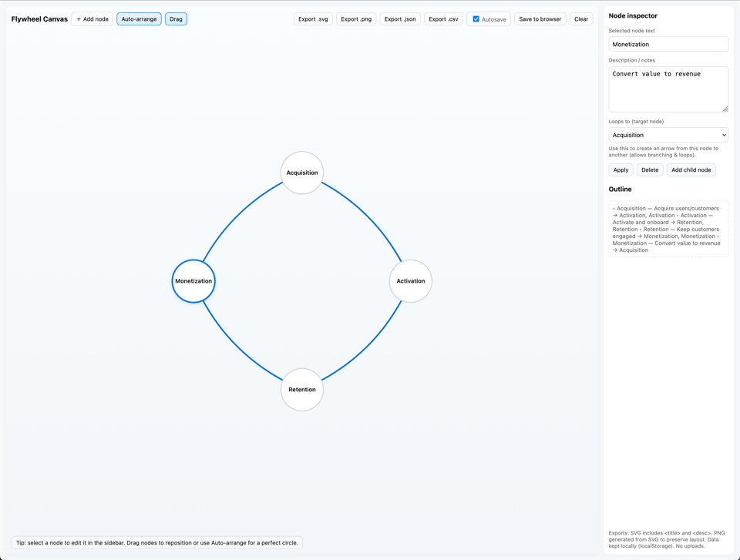Enable Drag mode in the toolbar

(x=176, y=18)
